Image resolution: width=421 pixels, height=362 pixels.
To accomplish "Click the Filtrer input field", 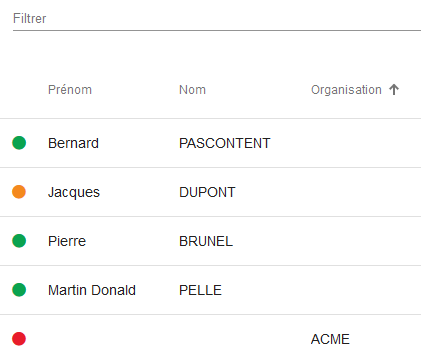I will [217, 19].
